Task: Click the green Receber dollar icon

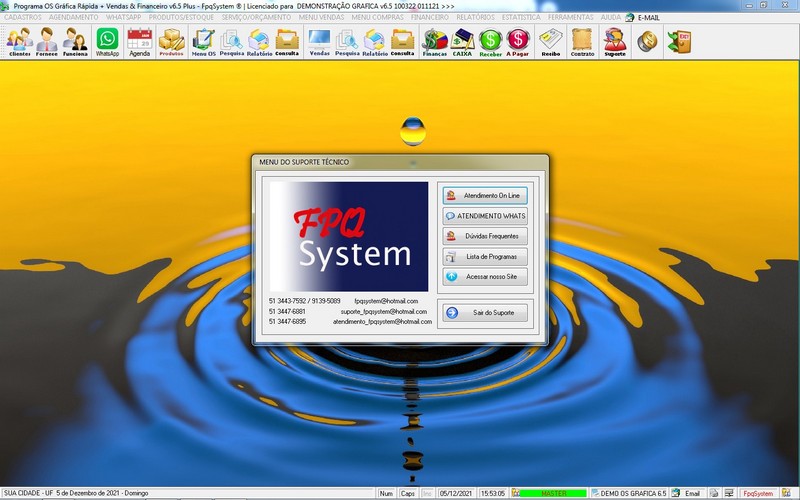Action: click(490, 42)
